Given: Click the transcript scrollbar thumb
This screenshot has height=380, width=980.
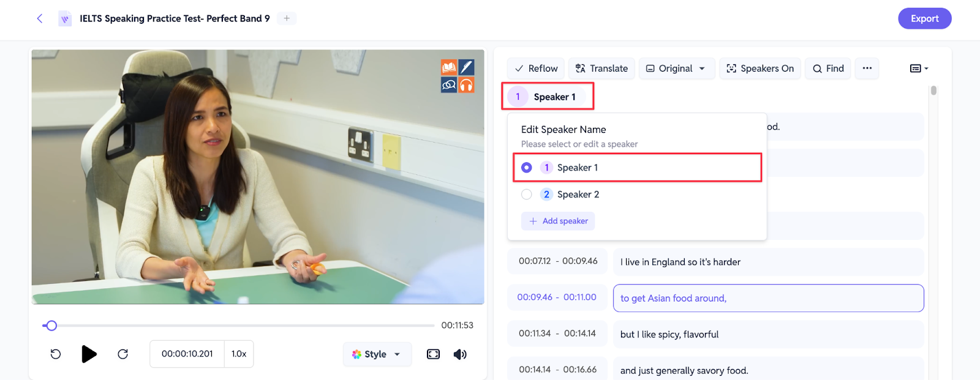Looking at the screenshot, I should point(933,91).
